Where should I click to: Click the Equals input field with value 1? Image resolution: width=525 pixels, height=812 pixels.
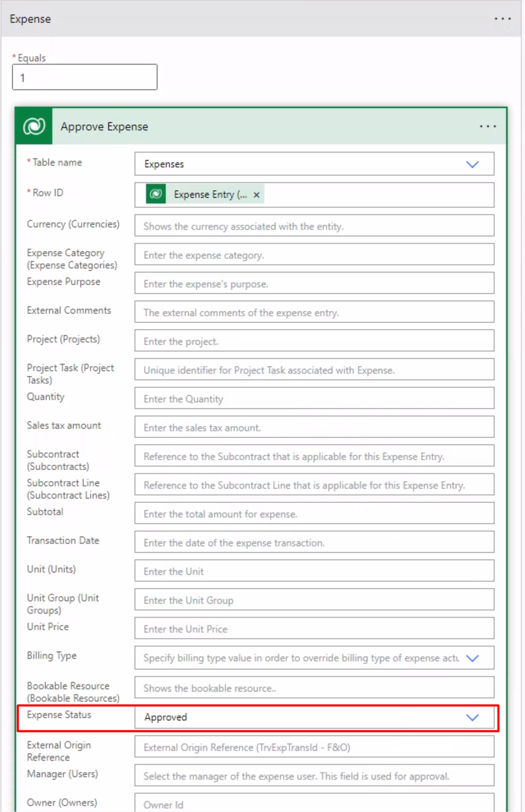85,77
